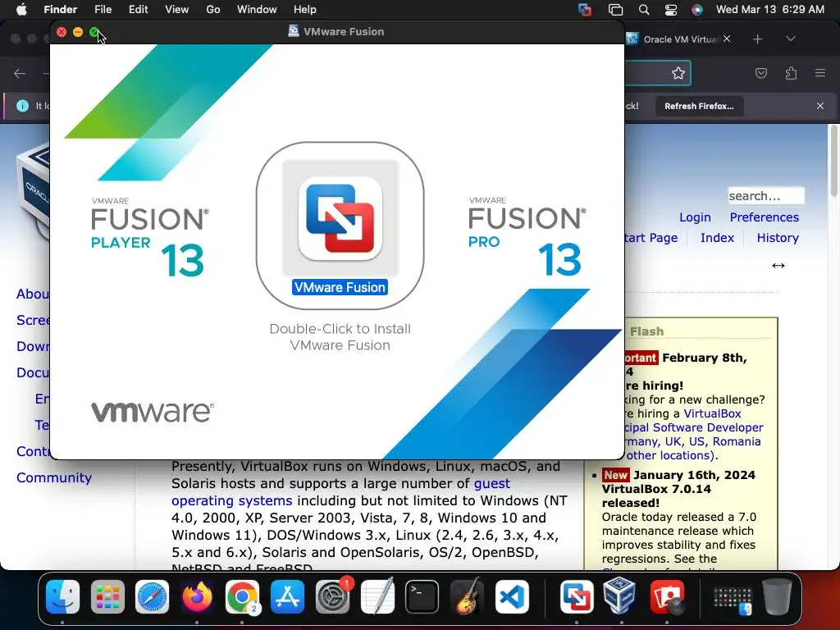Open the Login link on VirtualBox page
Screen dimensions: 840x630
point(695,217)
